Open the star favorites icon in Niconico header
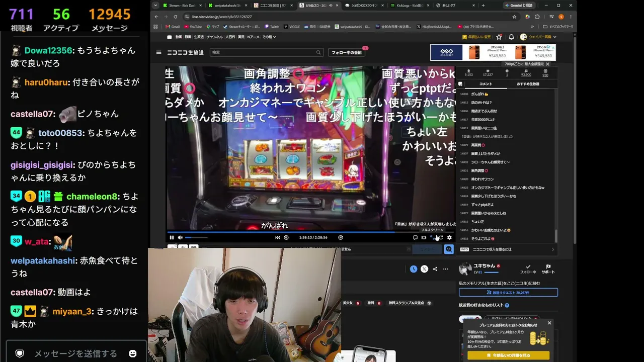This screenshot has width=644, height=362. pos(499,37)
